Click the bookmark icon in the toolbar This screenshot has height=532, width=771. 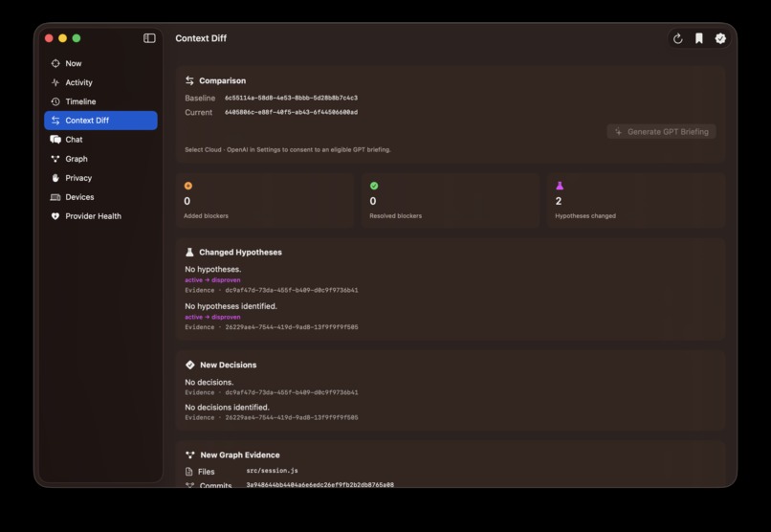[698, 38]
